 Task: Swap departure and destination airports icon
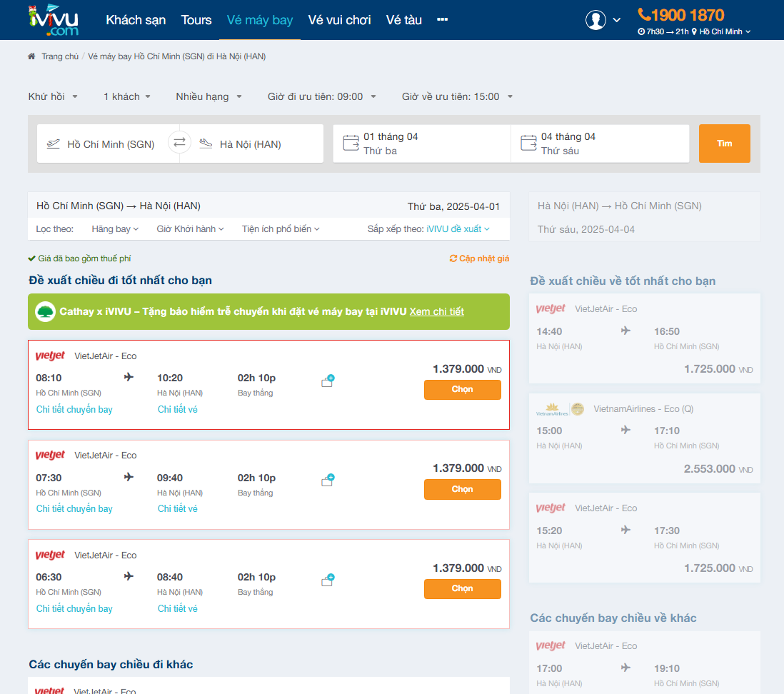[179, 143]
